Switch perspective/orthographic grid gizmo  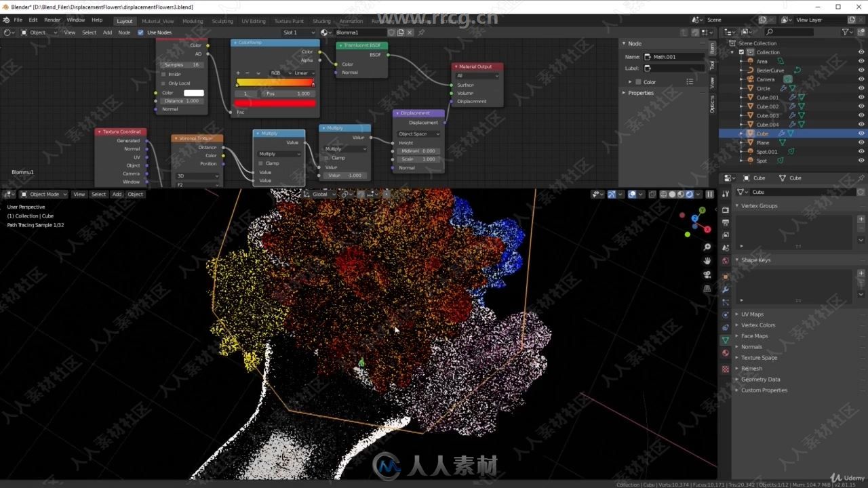pos(707,289)
